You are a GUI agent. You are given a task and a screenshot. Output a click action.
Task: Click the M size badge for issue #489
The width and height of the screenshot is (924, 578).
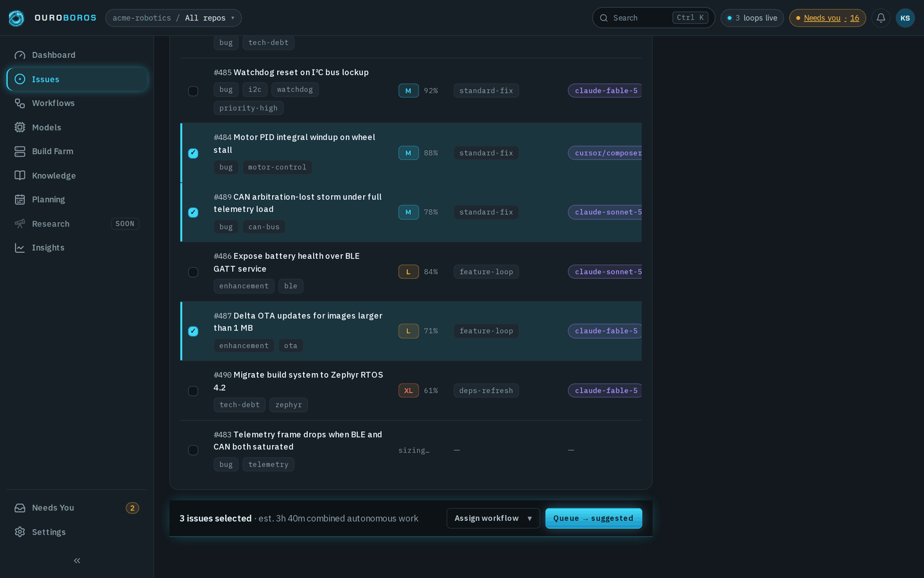pos(408,212)
